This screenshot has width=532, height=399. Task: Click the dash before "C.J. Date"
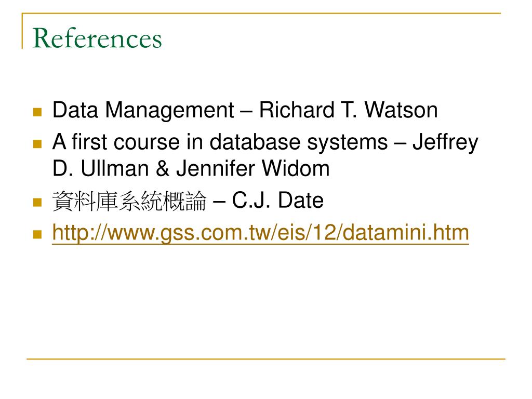219,201
